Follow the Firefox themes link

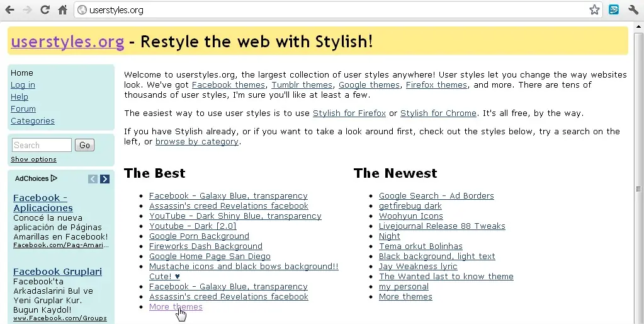(436, 84)
